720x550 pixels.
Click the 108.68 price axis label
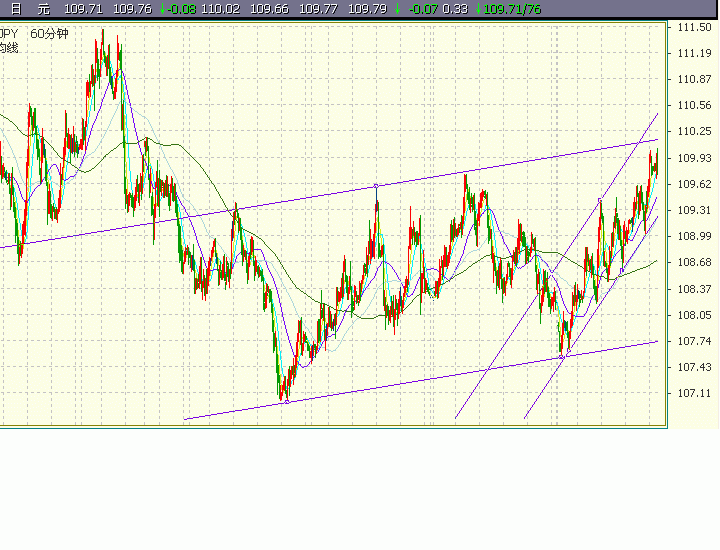[x=694, y=262]
